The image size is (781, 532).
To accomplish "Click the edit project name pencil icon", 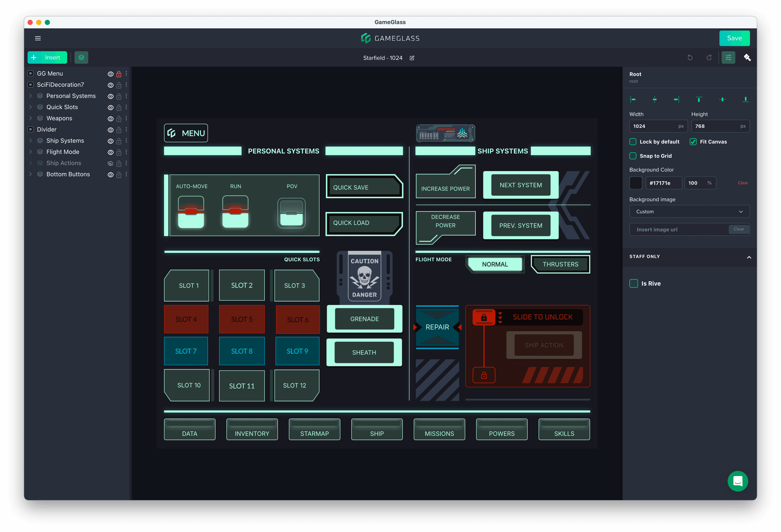I will pos(412,58).
